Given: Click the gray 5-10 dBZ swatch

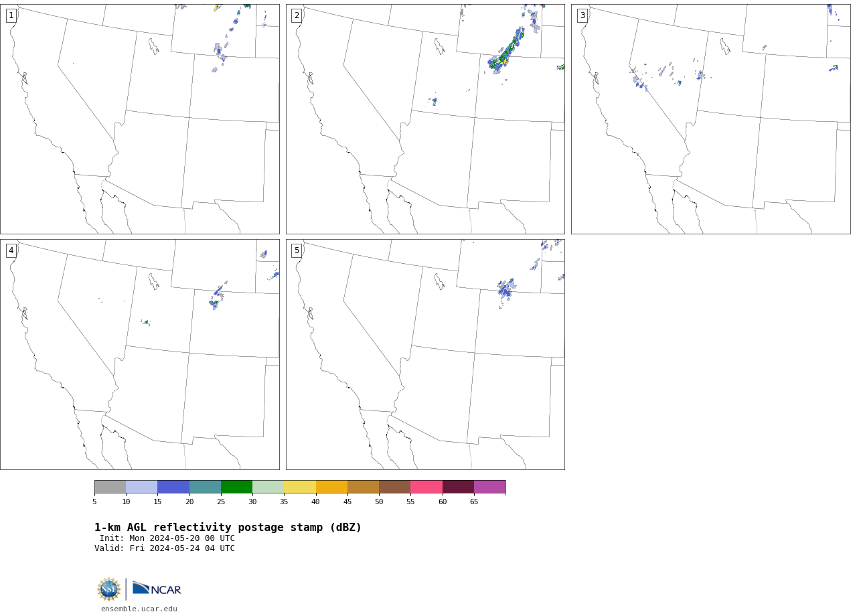Looking at the screenshot, I should click(110, 487).
